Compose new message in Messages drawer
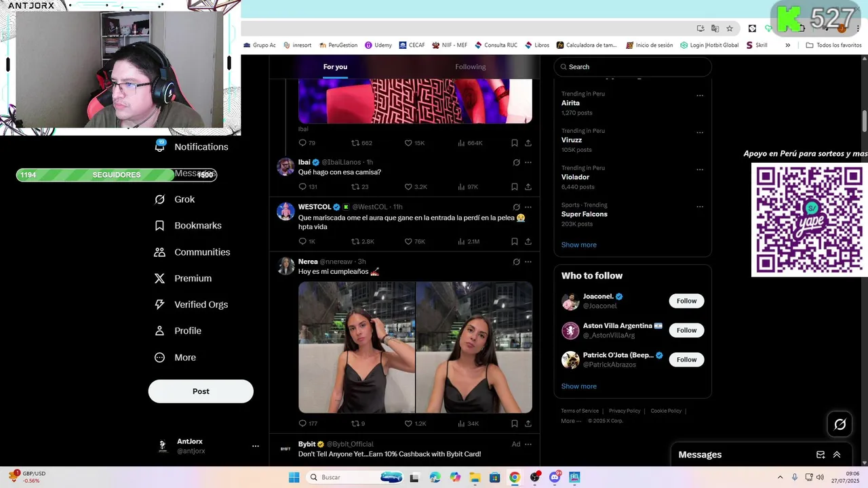Screen dimensions: 868x488 pos(821,455)
